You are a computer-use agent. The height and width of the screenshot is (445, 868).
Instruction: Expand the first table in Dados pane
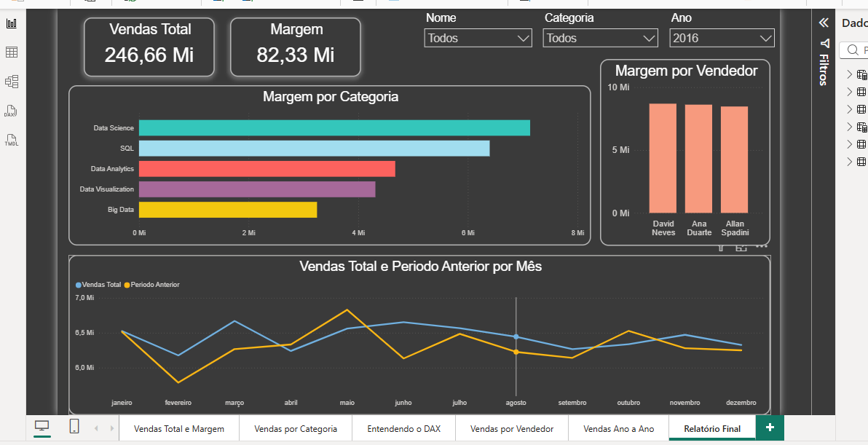[x=850, y=74]
